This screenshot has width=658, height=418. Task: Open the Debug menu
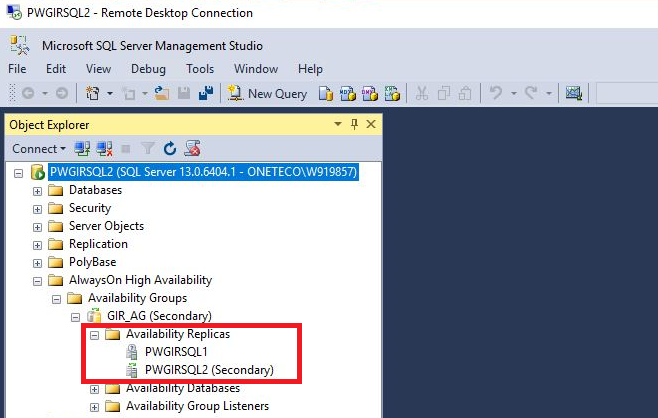point(148,69)
